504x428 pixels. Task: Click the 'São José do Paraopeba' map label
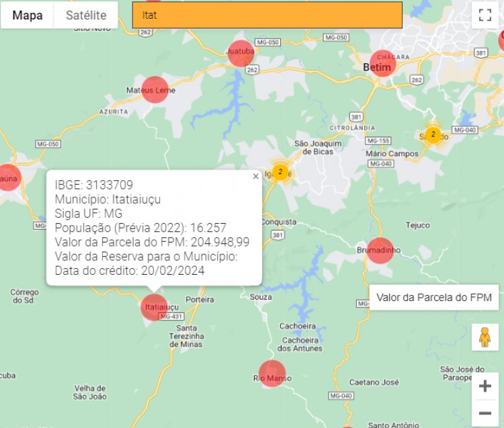(x=462, y=374)
